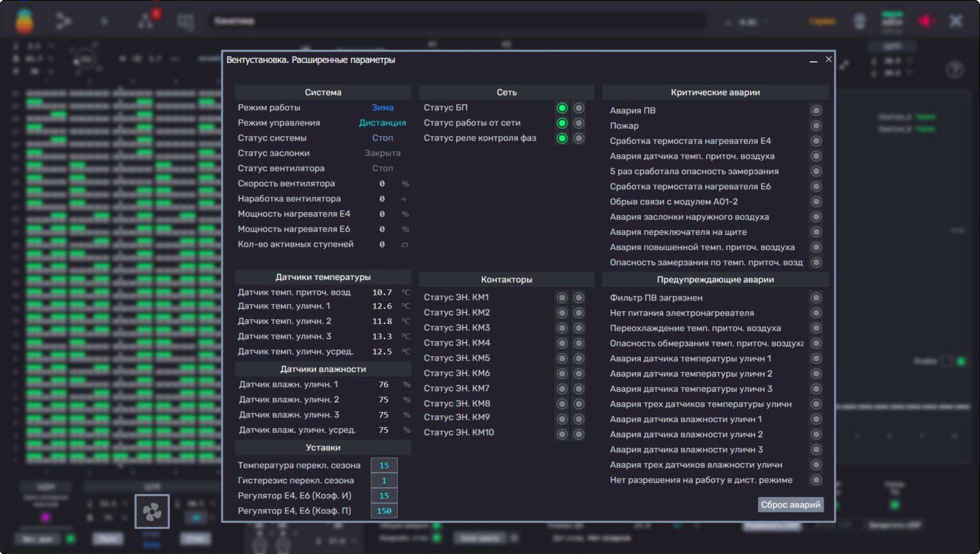The height and width of the screenshot is (554, 980).
Task: Open the Режим работы value Зима
Action: tap(383, 108)
